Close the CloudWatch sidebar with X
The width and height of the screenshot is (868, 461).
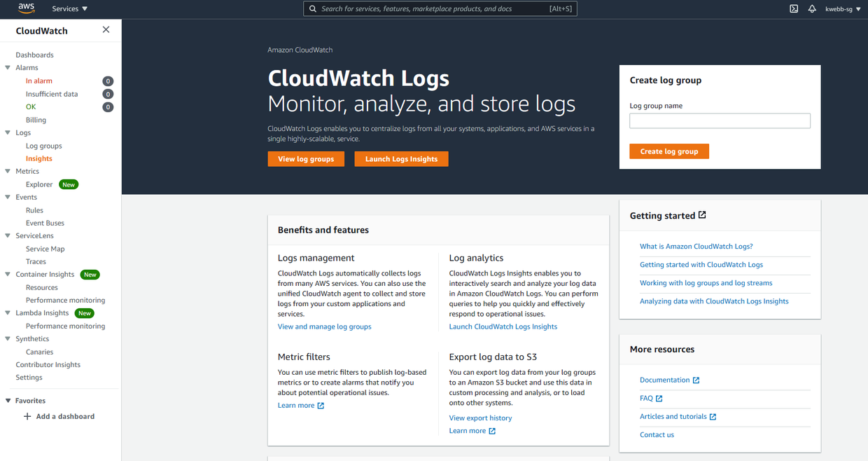[106, 29]
